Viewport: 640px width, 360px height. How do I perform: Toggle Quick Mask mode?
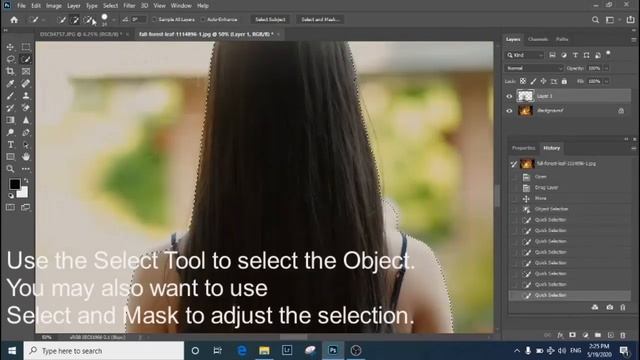10,207
